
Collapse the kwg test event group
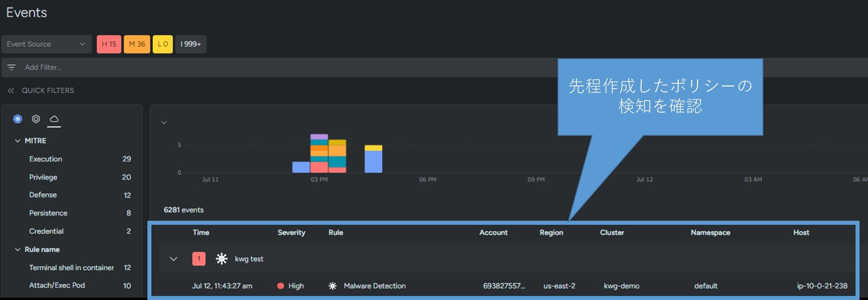coord(174,259)
